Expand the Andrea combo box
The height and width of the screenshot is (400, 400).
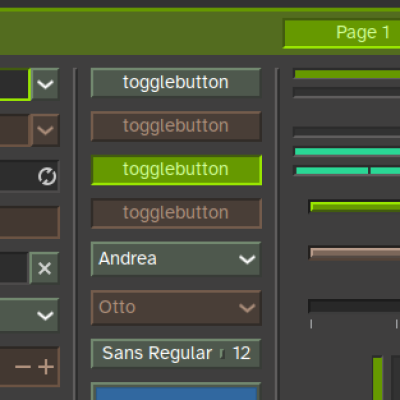[x=176, y=259]
